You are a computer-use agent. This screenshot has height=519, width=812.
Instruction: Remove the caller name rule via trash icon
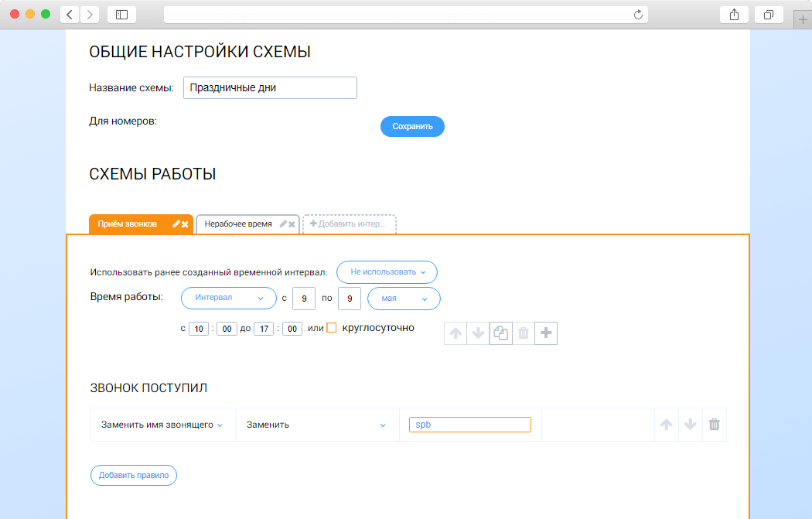(713, 424)
